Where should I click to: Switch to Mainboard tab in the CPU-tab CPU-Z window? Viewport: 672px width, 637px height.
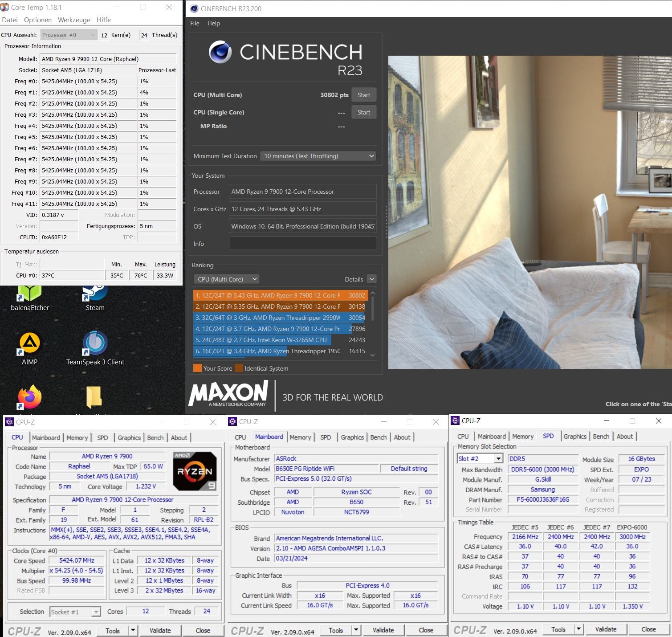pyautogui.click(x=46, y=437)
